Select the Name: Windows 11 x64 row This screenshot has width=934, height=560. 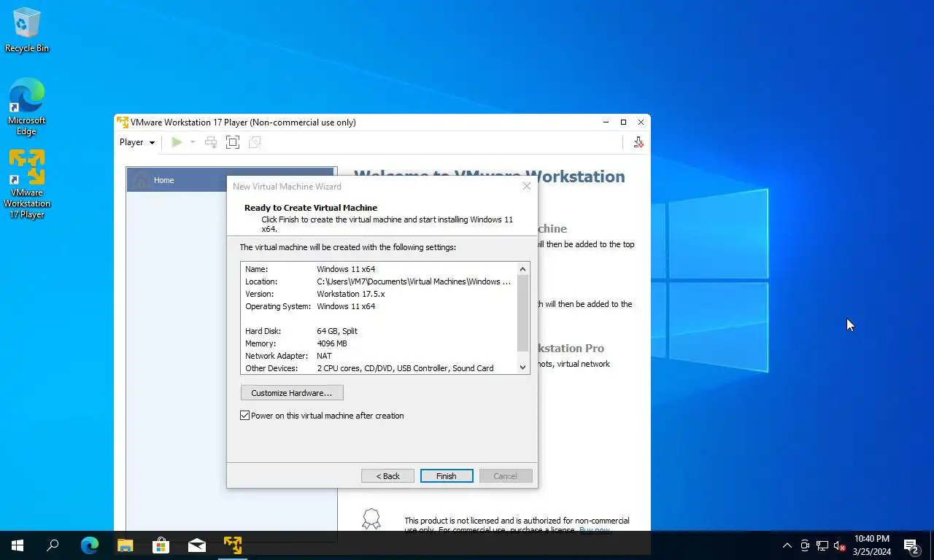(378, 269)
